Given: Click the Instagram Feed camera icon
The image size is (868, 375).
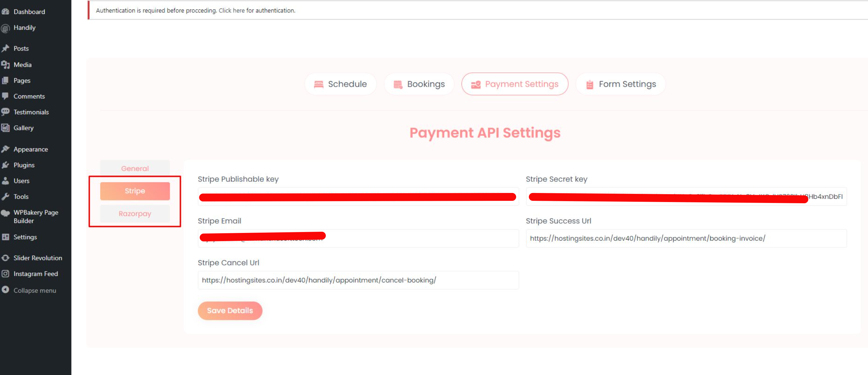Looking at the screenshot, I should (x=5, y=274).
